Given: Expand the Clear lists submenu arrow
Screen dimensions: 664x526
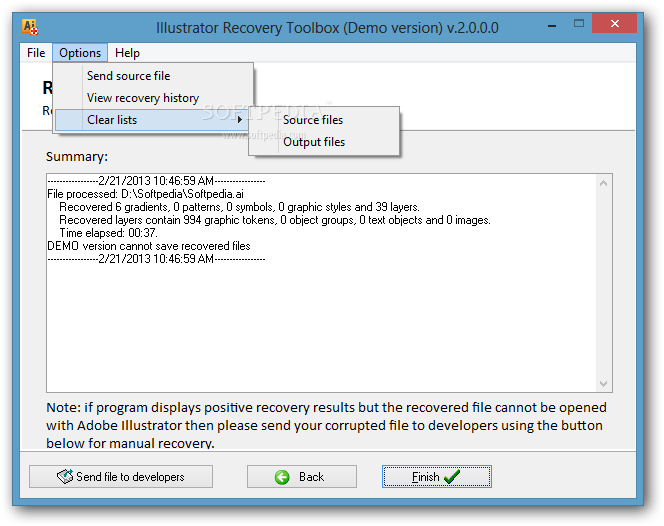Looking at the screenshot, I should [240, 120].
